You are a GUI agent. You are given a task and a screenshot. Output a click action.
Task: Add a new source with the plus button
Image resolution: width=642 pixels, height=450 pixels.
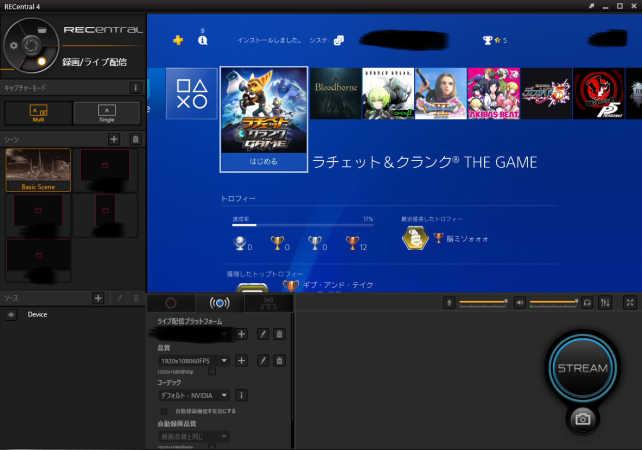(98, 298)
